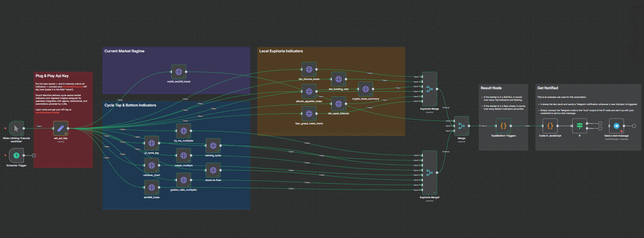Select the pi_cycle_top globe node
This screenshot has height=238, width=644.
pyautogui.click(x=152, y=143)
